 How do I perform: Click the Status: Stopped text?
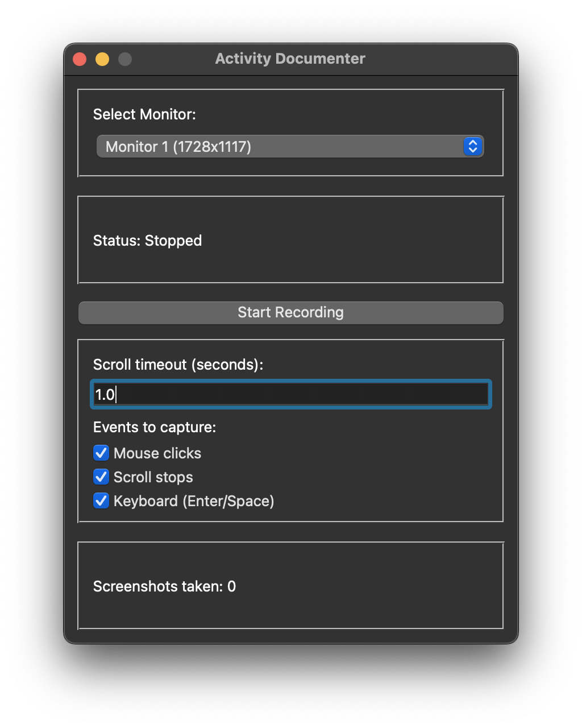(147, 241)
